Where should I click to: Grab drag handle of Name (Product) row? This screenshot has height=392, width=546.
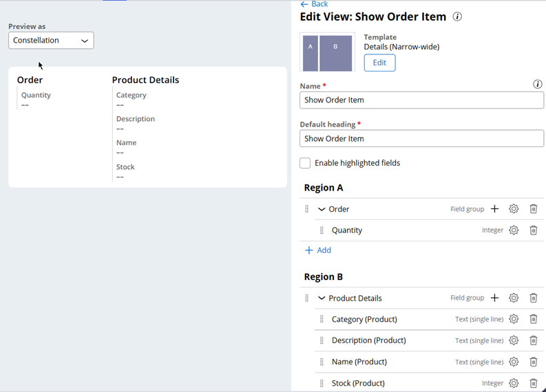(322, 362)
